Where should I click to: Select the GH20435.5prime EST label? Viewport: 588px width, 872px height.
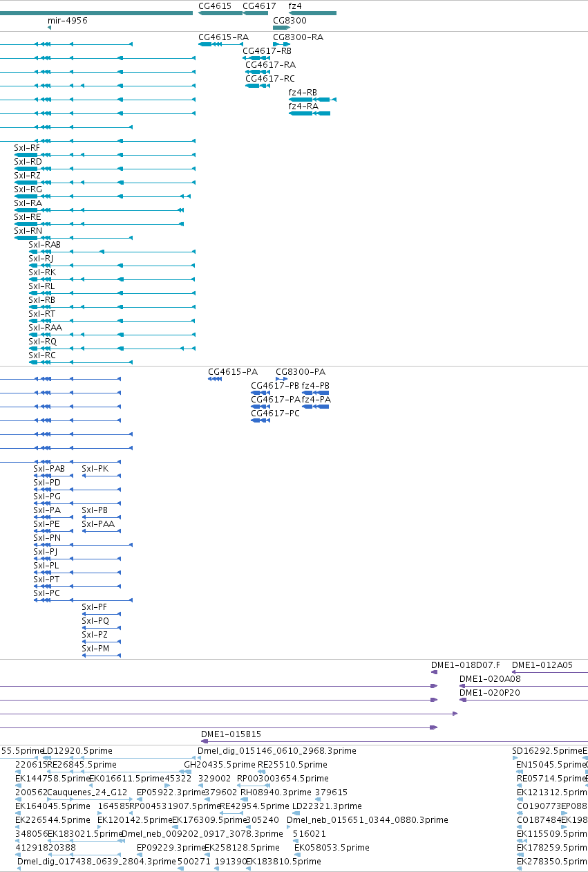220,765
